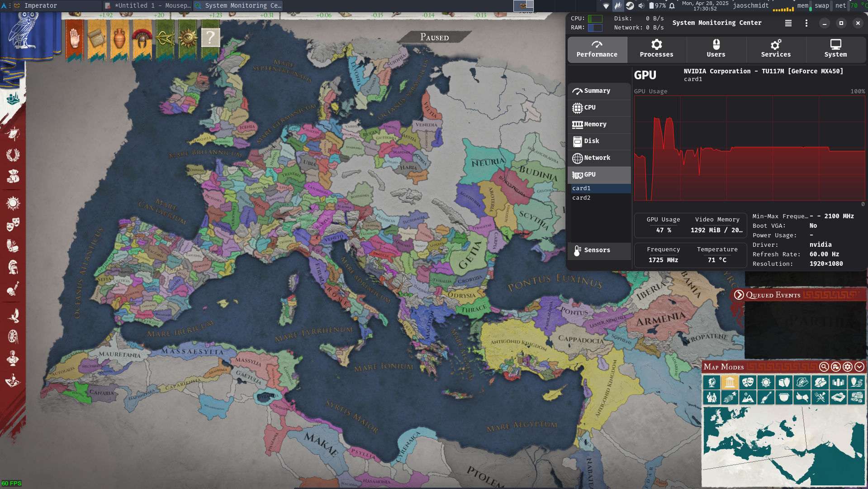Open the sun religion sidebar menu
Screen dimensions: 868x489
click(x=13, y=203)
